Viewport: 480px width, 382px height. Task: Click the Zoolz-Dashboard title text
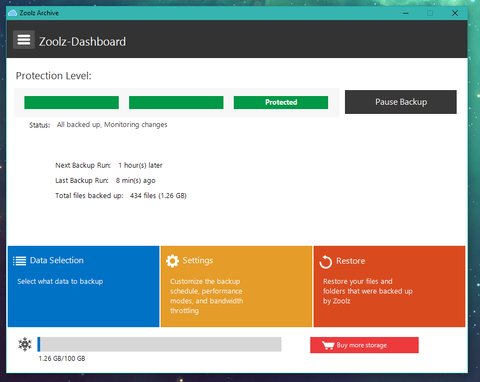point(82,42)
